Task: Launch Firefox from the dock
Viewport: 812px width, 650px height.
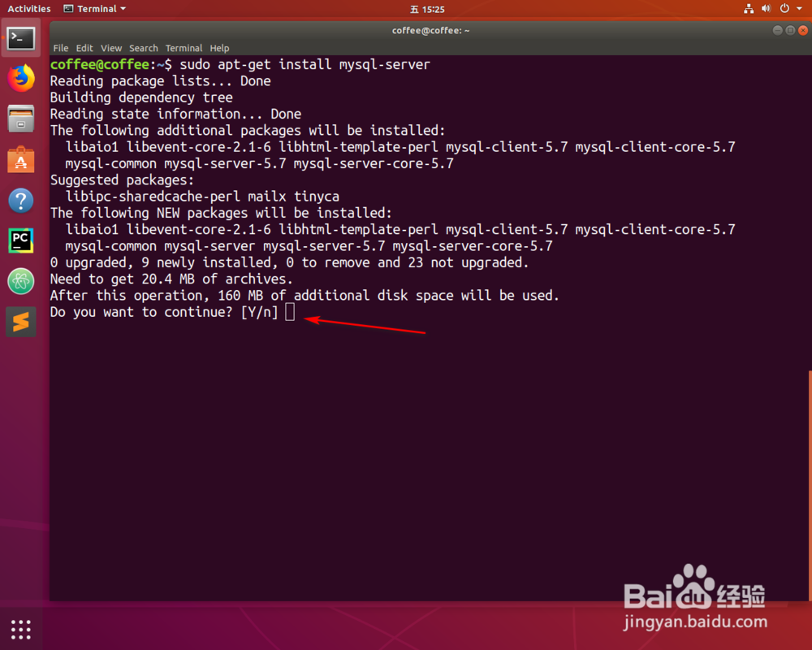Action: coord(20,78)
